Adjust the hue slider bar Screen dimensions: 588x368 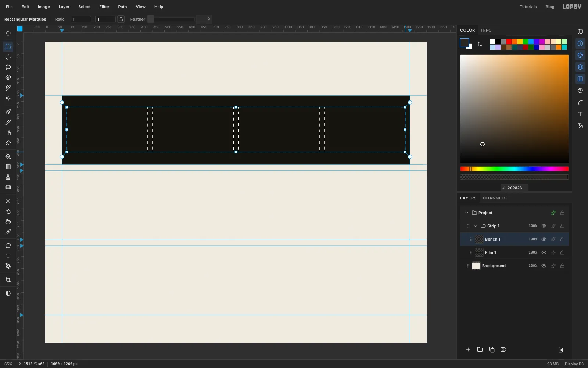[514, 169]
